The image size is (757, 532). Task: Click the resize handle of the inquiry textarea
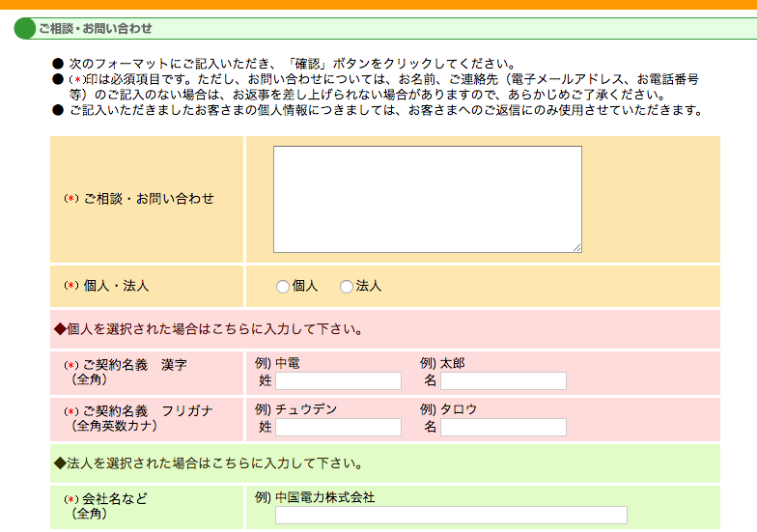click(x=576, y=247)
